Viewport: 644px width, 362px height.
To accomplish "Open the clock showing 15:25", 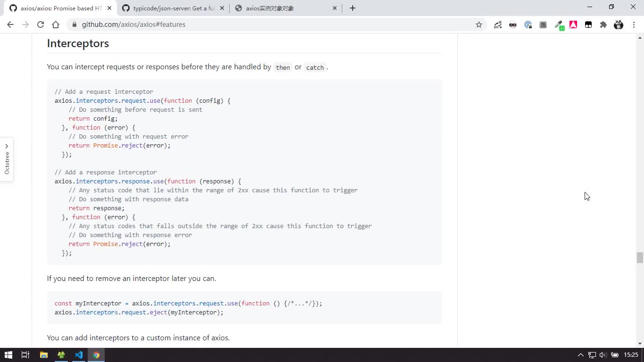I will 631,355.
